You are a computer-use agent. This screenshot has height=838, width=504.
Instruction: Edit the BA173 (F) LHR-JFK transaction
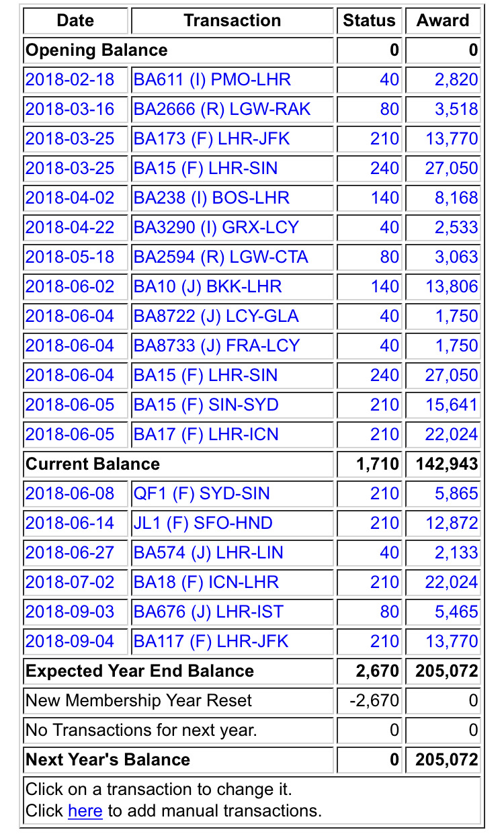point(212,139)
